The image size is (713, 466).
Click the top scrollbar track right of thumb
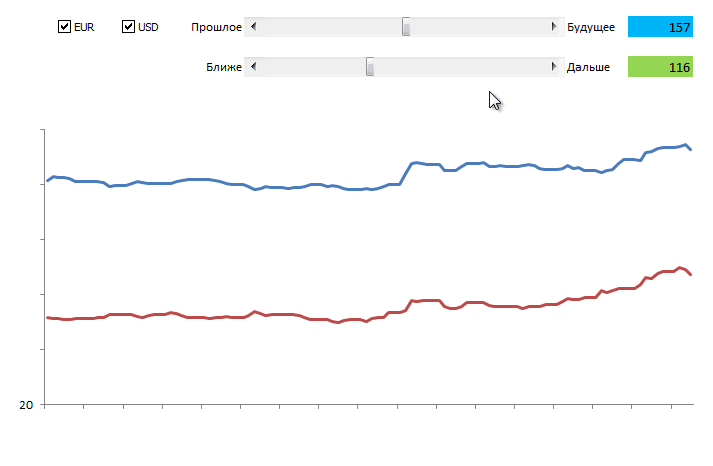pyautogui.click(x=480, y=27)
